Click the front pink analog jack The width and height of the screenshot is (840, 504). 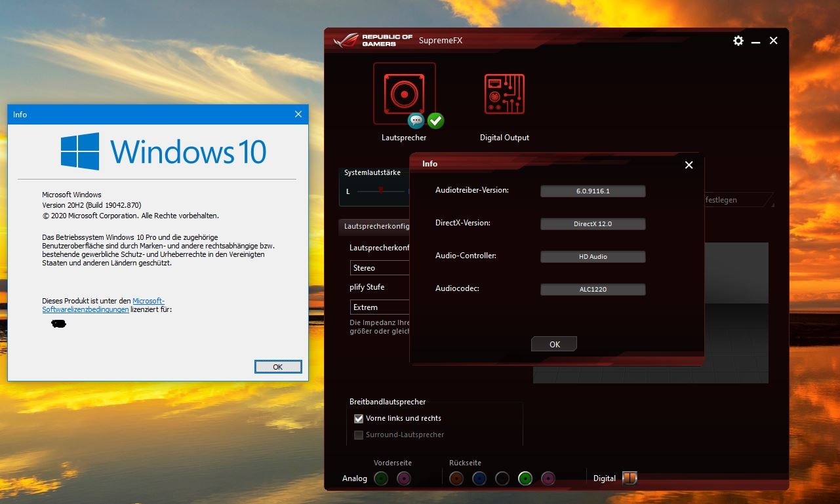pos(404,478)
